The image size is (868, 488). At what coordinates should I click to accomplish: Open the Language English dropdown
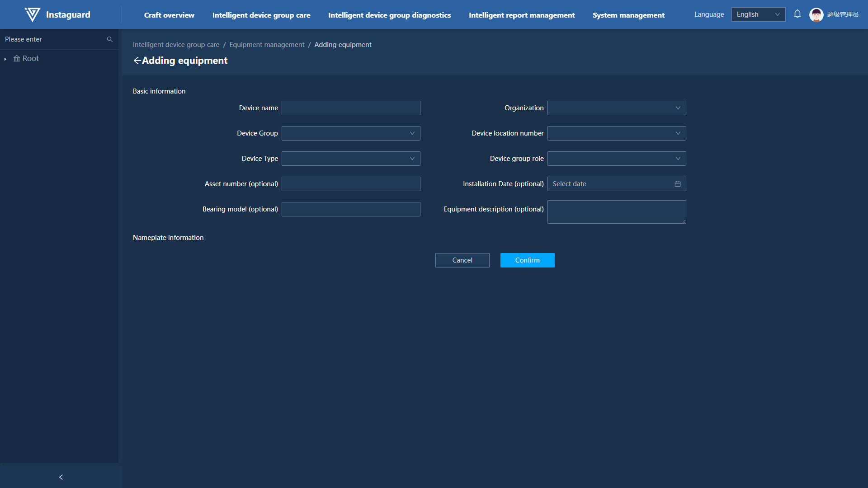tap(758, 14)
